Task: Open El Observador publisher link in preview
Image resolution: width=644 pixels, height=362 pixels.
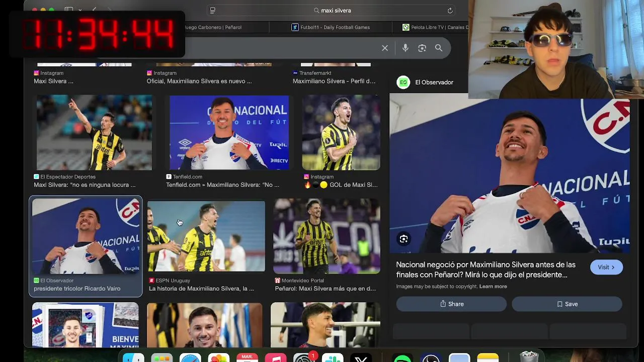Action: pos(425,82)
